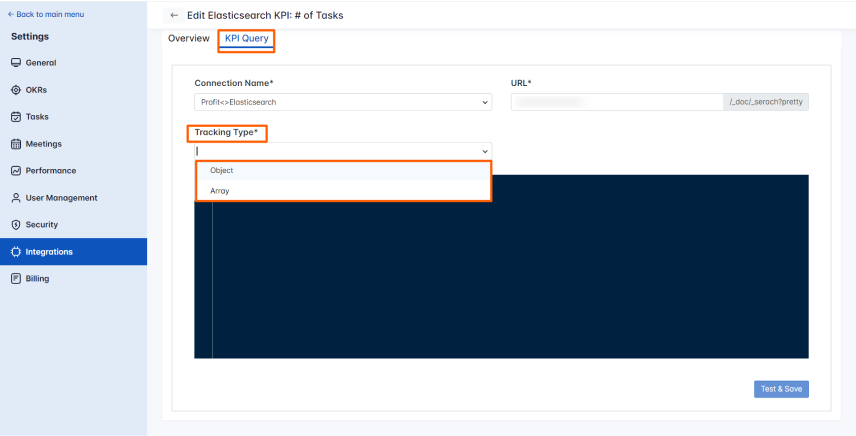Switch to the Overview tab
Screen dimensions: 856x436
pyautogui.click(x=189, y=38)
